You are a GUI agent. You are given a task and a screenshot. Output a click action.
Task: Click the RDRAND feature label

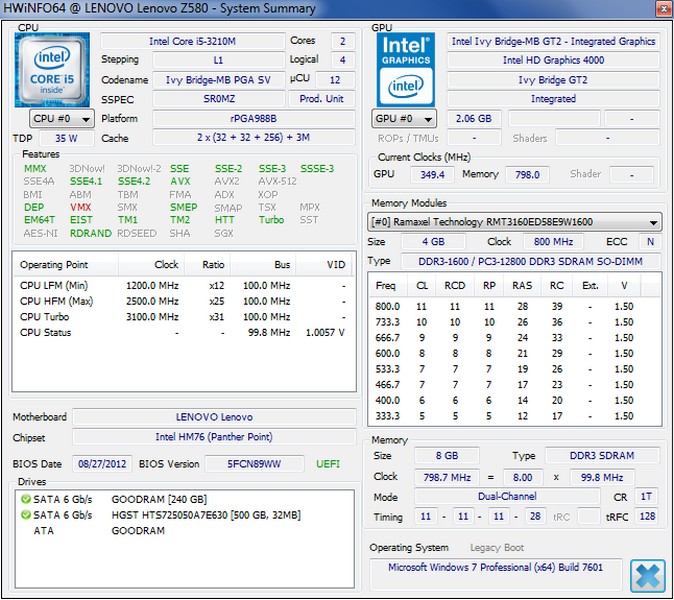coord(91,233)
